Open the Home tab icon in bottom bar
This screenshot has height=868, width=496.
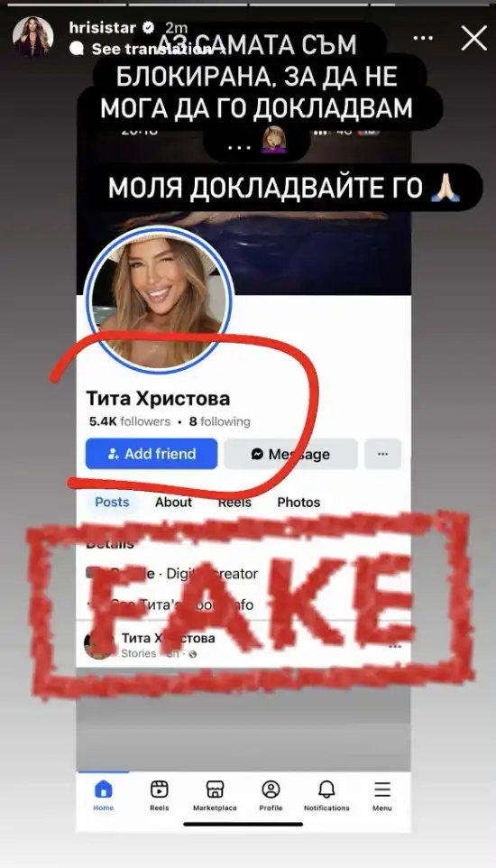click(x=104, y=789)
